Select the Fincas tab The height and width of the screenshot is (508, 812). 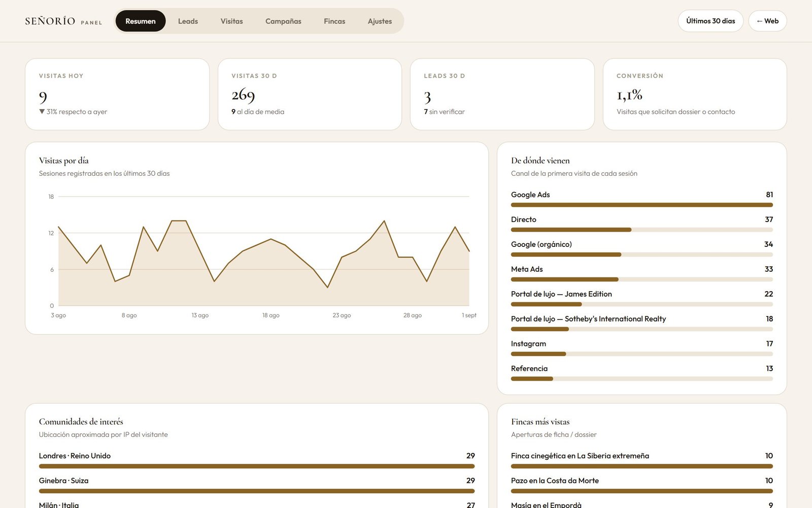click(x=334, y=21)
